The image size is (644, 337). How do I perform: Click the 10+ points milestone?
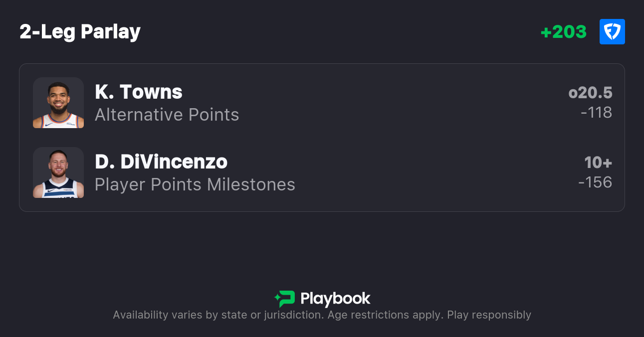[598, 163]
